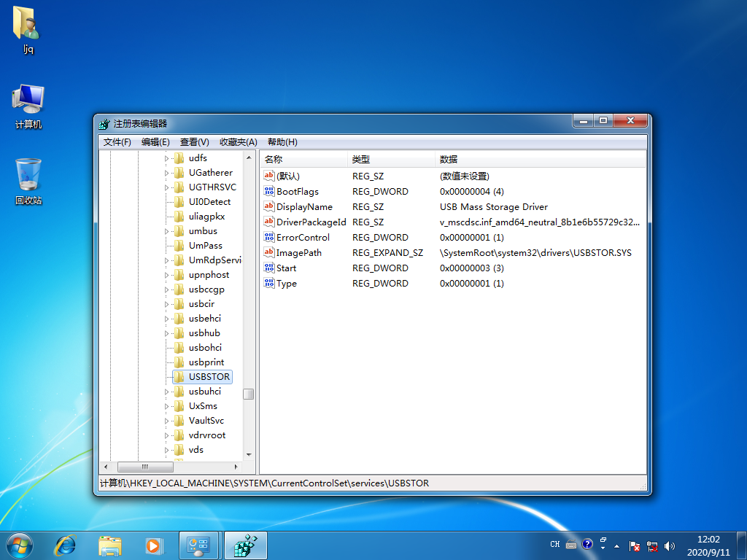
Task: Expand the usbhub registry key
Action: [166, 332]
